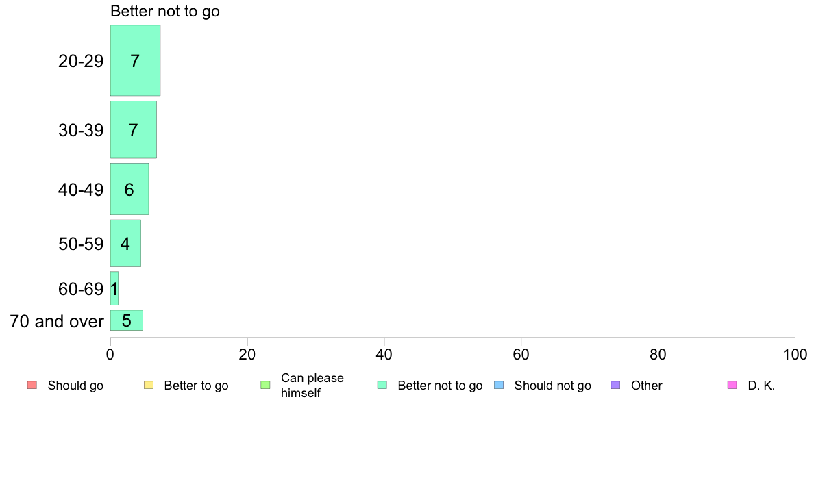The height and width of the screenshot is (504, 814).
Task: Select the 70 and over bar
Action: pos(126,320)
